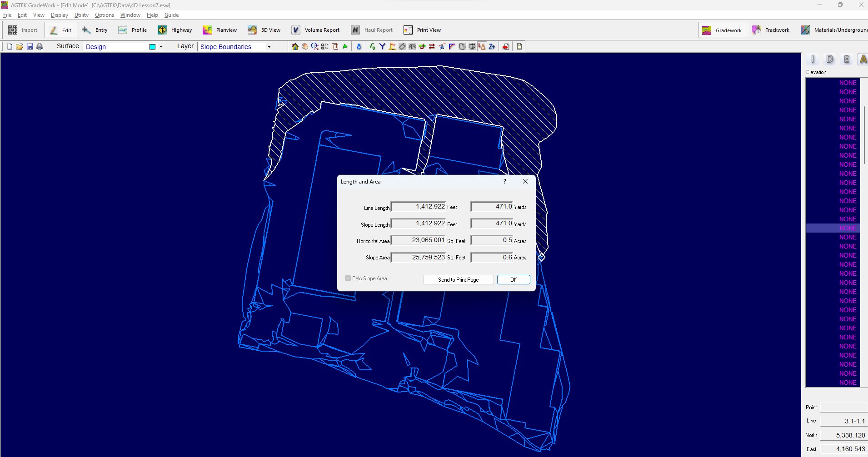Click the home view icon in toolbar
The width and height of the screenshot is (868, 457).
tap(295, 46)
